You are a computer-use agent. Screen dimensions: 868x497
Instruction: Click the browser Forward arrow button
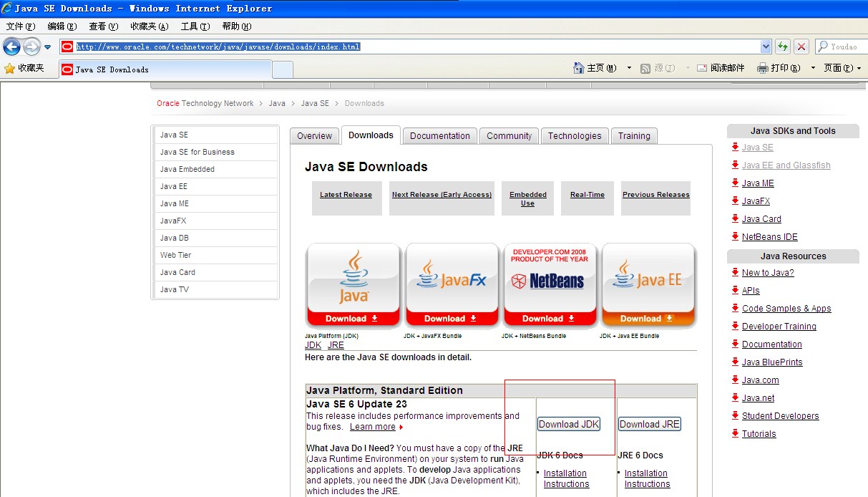point(31,47)
